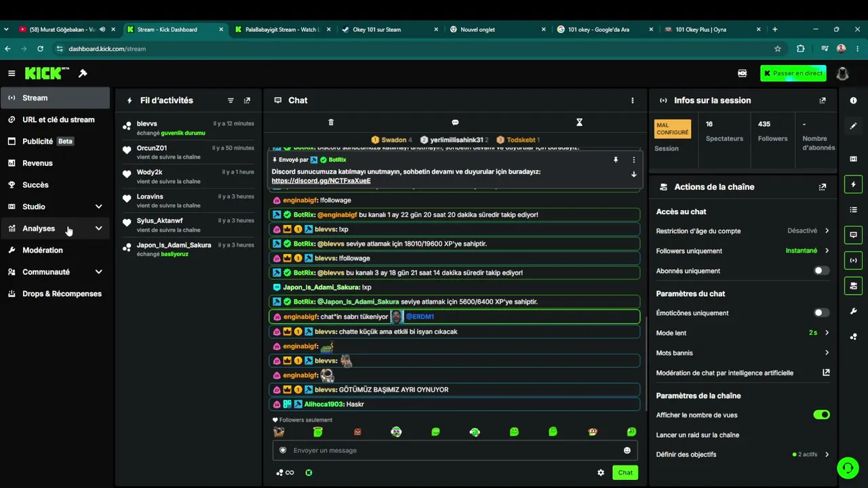This screenshot has width=868, height=488.
Task: Click the hourglass icon in the chat toolbar
Action: (579, 122)
